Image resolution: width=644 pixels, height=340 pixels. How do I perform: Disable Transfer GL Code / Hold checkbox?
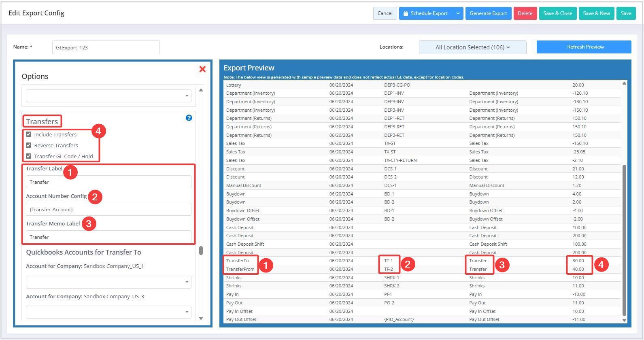click(x=29, y=156)
